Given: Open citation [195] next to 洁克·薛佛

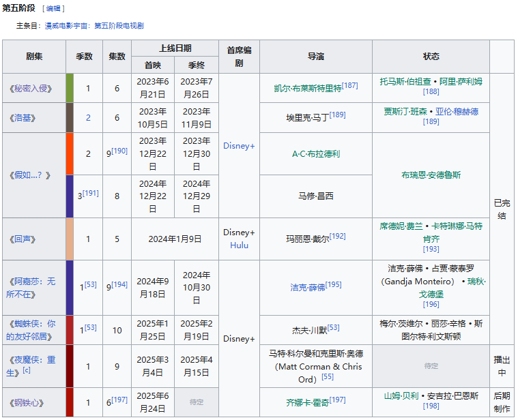Looking at the screenshot, I should [x=334, y=284].
